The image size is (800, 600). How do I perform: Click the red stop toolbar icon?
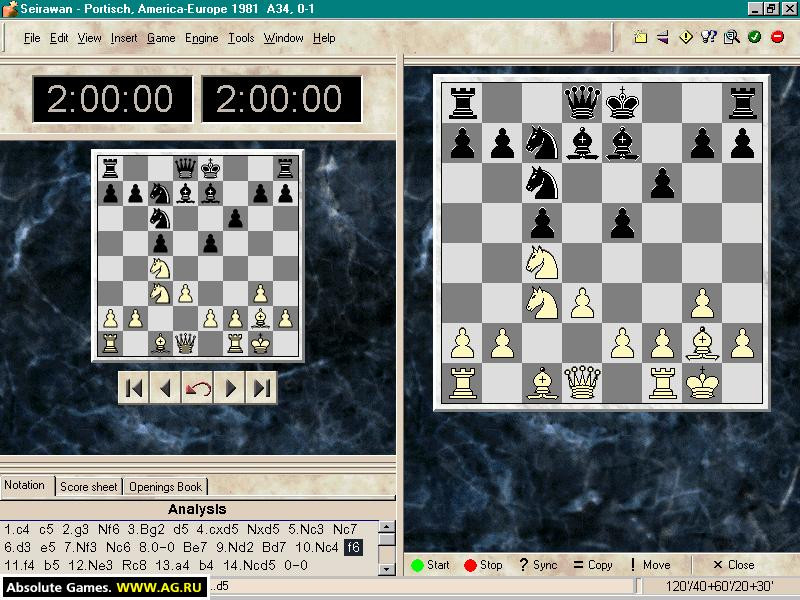tap(778, 37)
